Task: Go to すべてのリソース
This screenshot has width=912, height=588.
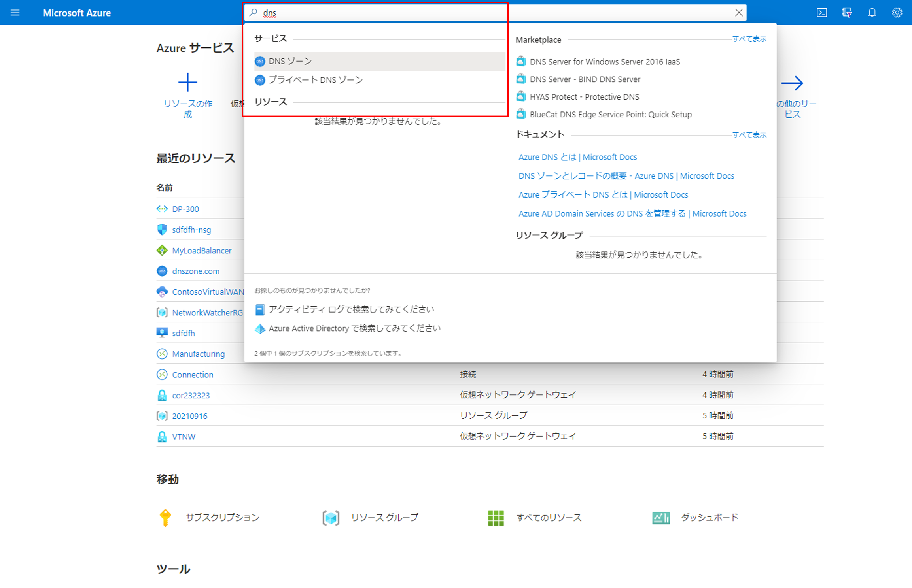Action: coord(549,518)
